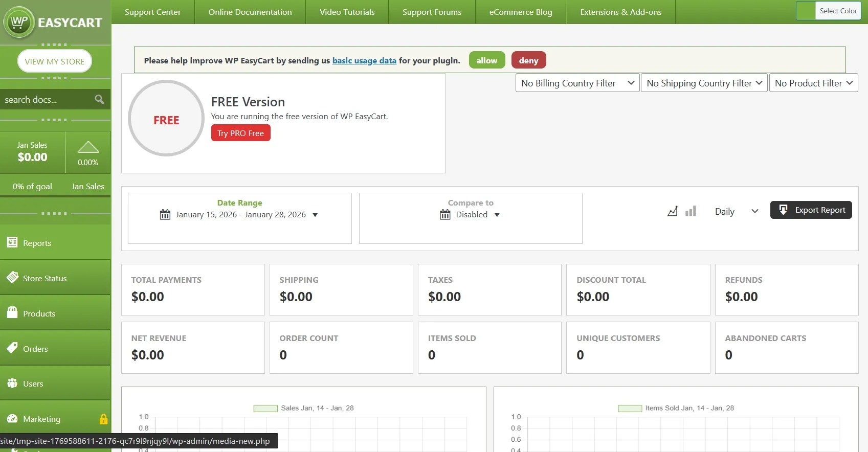Open Video Tutorials menu item
Viewport: 868px width, 452px height.
click(347, 12)
